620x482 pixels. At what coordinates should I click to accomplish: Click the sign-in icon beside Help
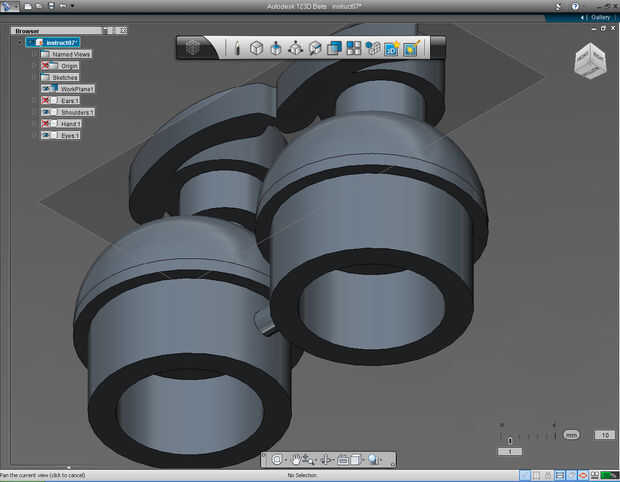coord(558,6)
